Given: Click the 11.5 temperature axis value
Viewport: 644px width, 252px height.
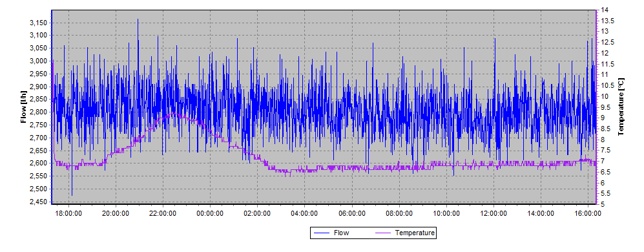Looking at the screenshot, I should tap(607, 64).
